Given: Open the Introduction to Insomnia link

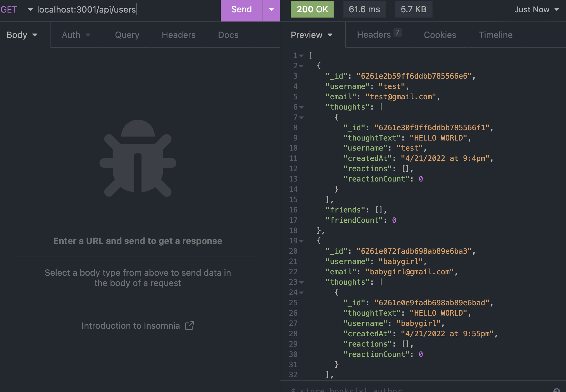Looking at the screenshot, I should point(131,325).
